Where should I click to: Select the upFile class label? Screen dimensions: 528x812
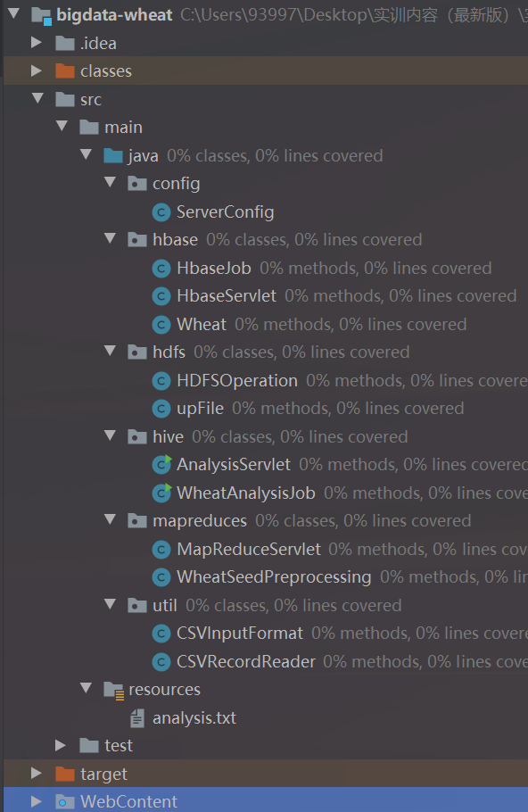click(201, 409)
